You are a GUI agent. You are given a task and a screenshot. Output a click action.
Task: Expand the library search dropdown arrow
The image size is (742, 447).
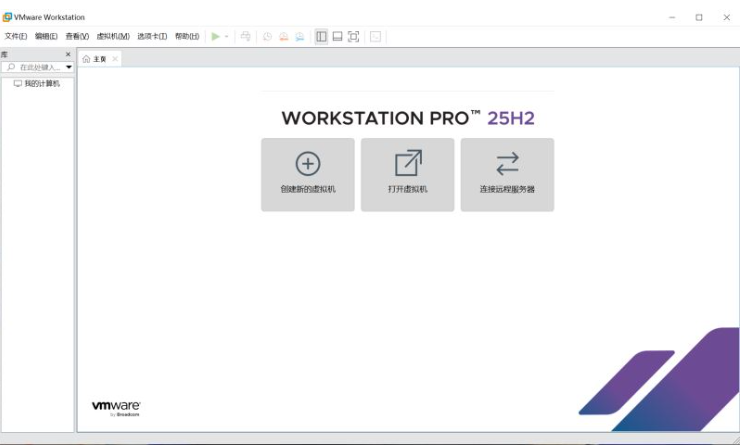point(69,67)
